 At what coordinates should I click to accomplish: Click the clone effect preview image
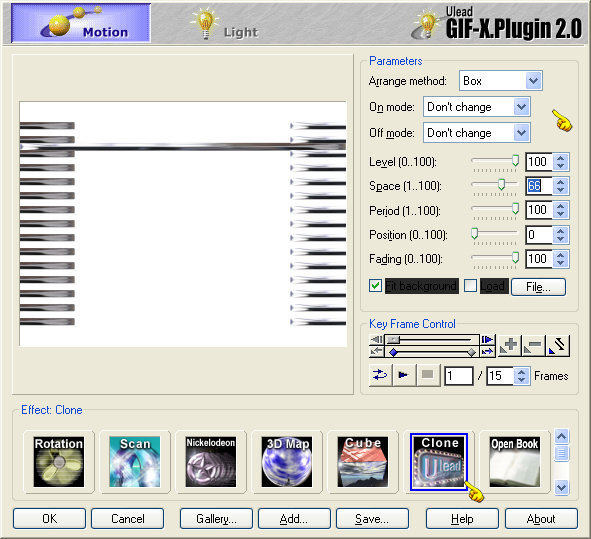coord(183,224)
